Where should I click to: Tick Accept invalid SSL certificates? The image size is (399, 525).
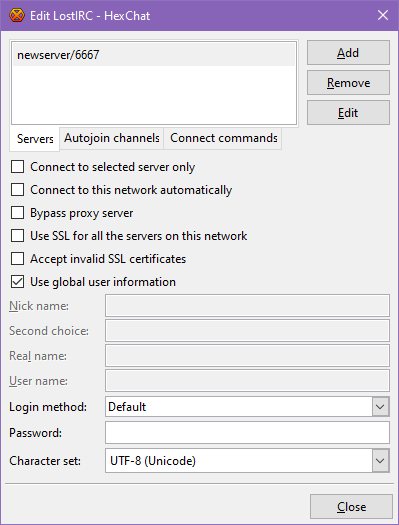17,259
